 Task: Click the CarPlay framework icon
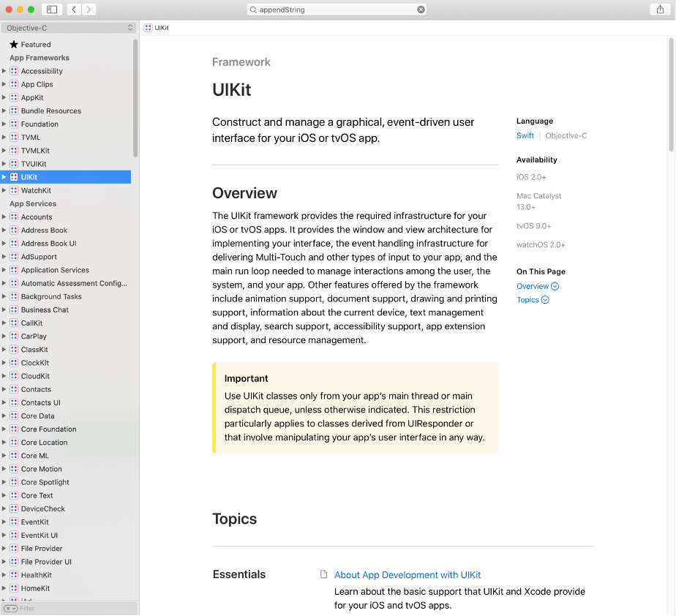click(14, 337)
